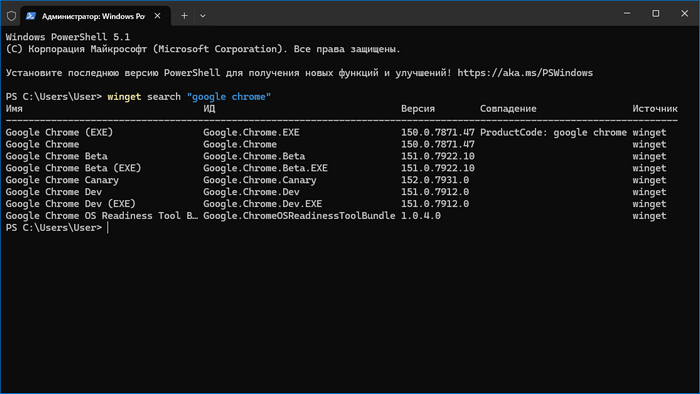Click version 152.0.7931.0
This screenshot has width=700, height=394.
coord(435,180)
